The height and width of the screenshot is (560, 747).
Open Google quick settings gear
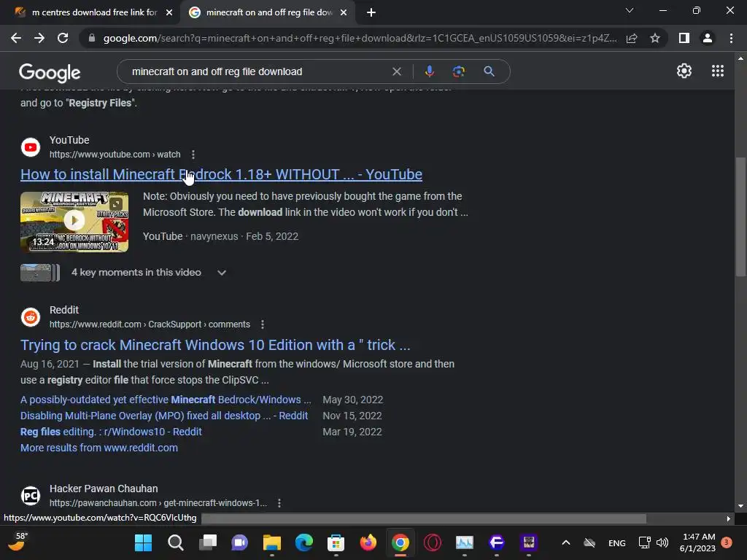[684, 71]
